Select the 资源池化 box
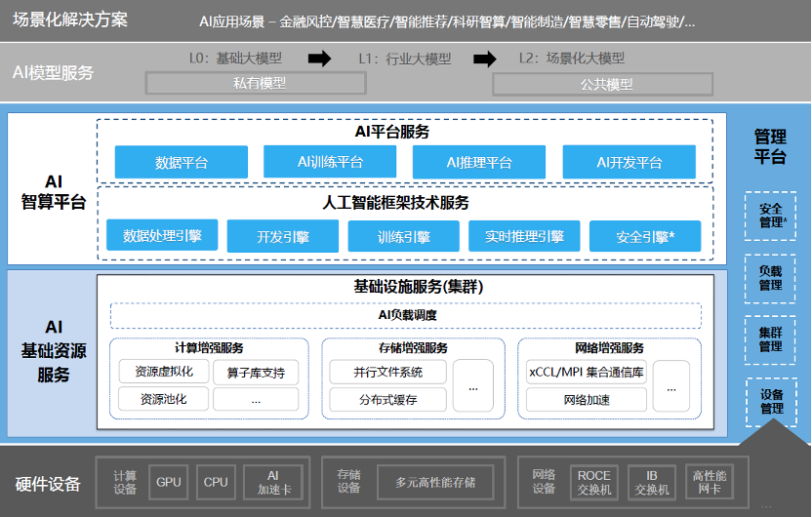Image resolution: width=812 pixels, height=517 pixels. 164,399
